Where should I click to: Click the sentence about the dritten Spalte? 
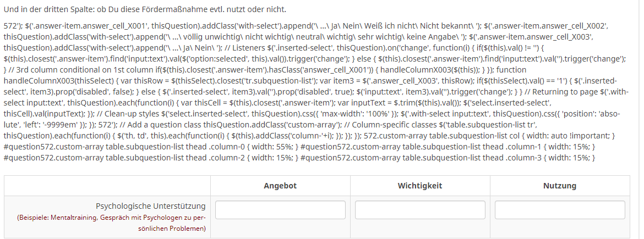[145, 9]
